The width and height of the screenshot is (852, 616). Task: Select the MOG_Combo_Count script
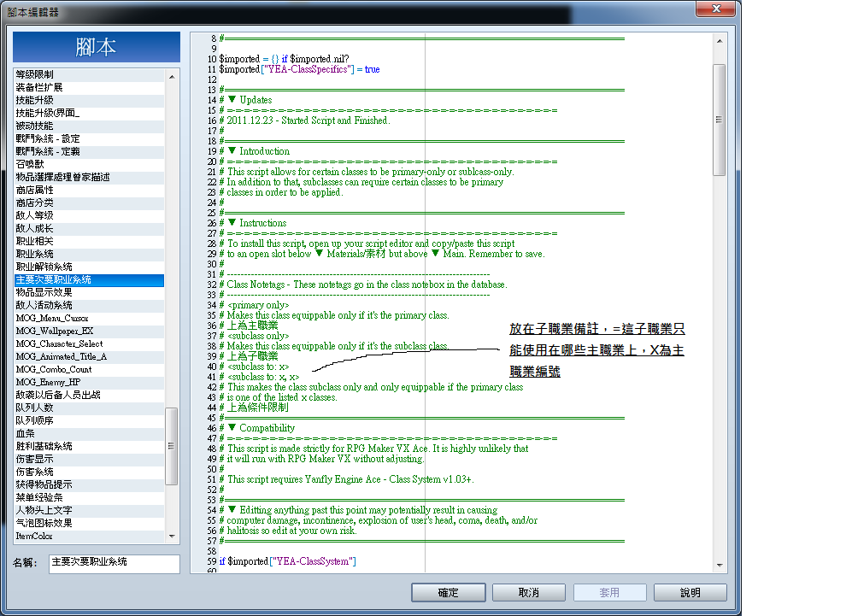(x=89, y=369)
